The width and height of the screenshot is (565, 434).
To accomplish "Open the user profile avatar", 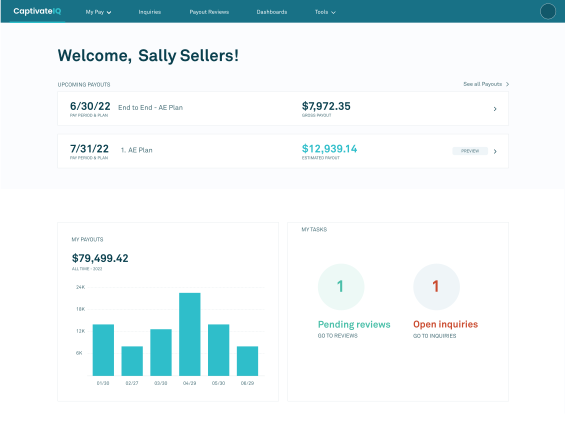I will 548,12.
